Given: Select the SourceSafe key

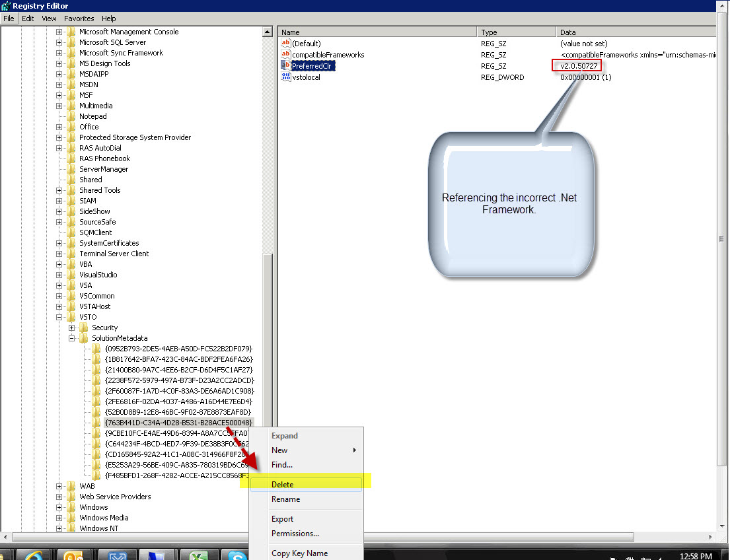Looking at the screenshot, I should [97, 222].
